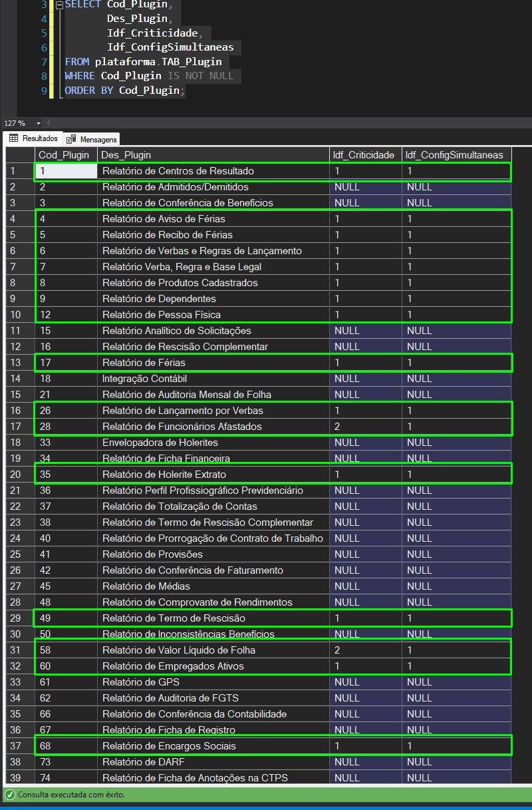Image resolution: width=532 pixels, height=810 pixels.
Task: Select the Cod_Plugin column header
Action: (x=66, y=155)
